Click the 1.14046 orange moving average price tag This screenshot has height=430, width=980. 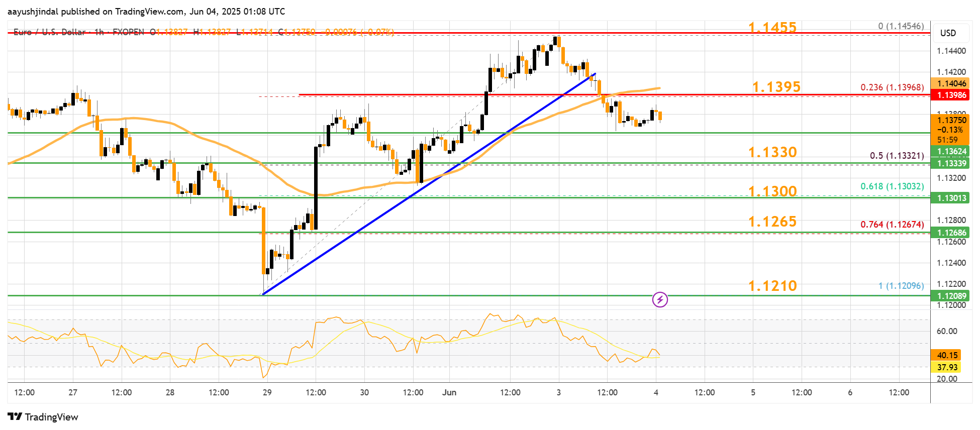(951, 83)
